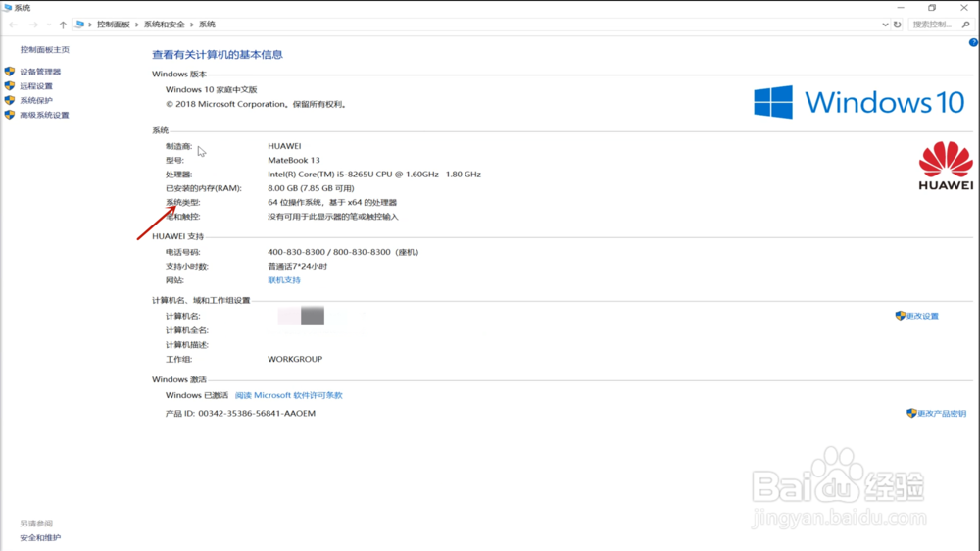Restore down the 系统 window
The height and width of the screenshot is (551, 980).
[x=932, y=8]
